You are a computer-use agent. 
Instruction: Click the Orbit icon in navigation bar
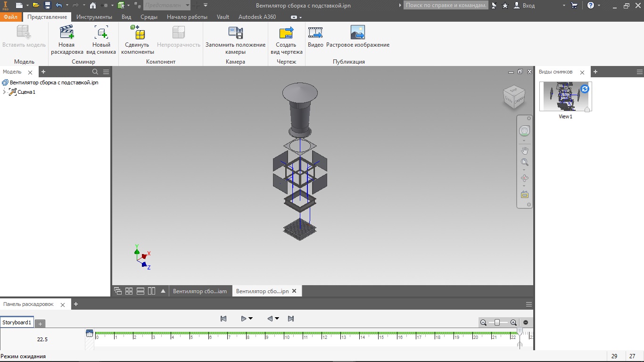(x=524, y=178)
